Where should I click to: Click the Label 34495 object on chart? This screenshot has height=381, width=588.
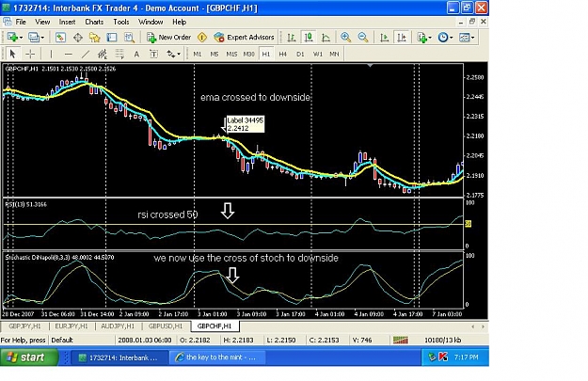coord(246,124)
